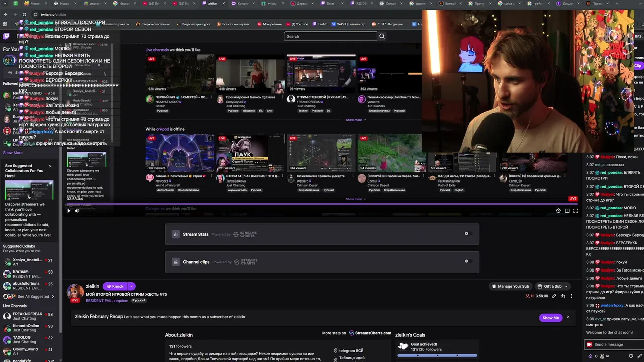Click the red camera icon in chat input
Viewport: 644px width, 362px height.
589,344
